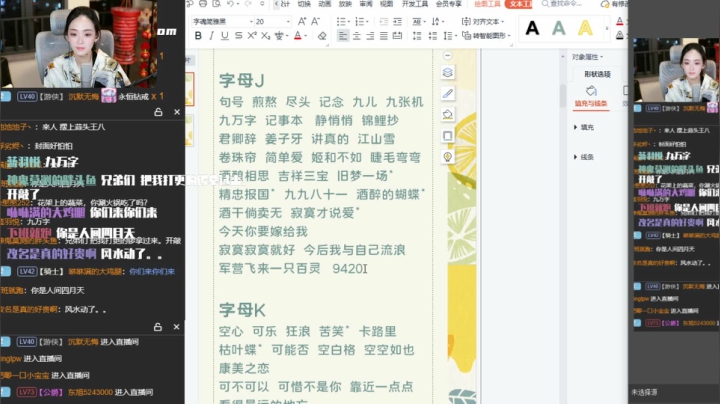Click the slide pane vertical scrollbar

pos(563,96)
